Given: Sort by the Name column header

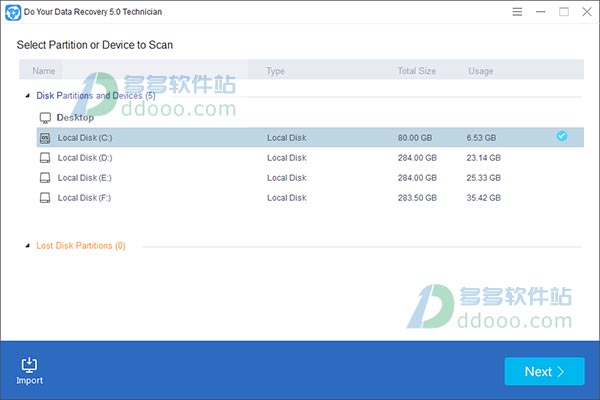Looking at the screenshot, I should (44, 71).
